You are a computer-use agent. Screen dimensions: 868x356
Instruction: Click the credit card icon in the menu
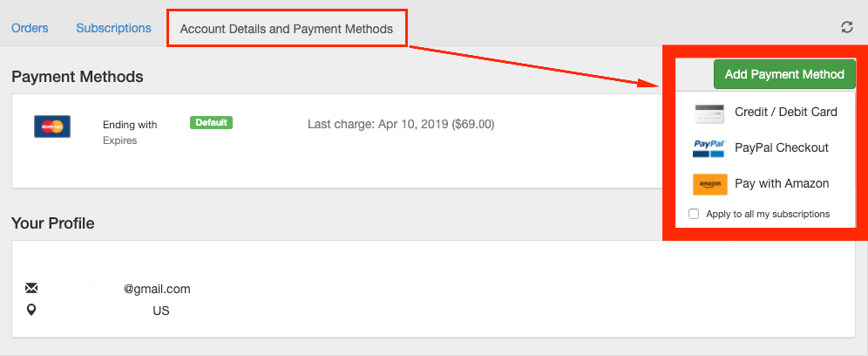point(709,113)
